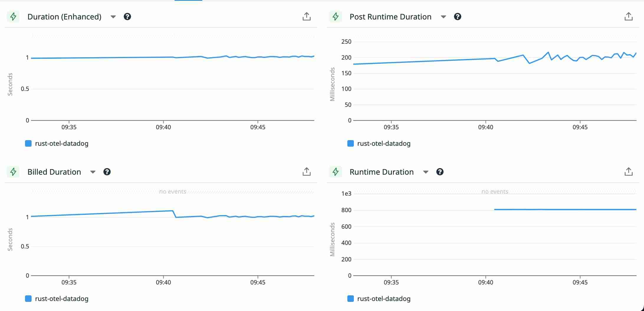Image resolution: width=644 pixels, height=311 pixels.
Task: Open the Runtime Duration title dropdown
Action: (426, 172)
